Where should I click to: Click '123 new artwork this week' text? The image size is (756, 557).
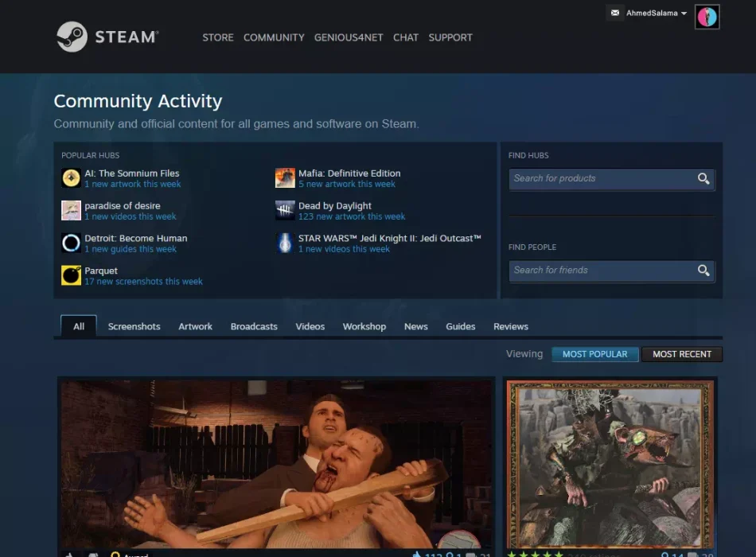coord(352,216)
